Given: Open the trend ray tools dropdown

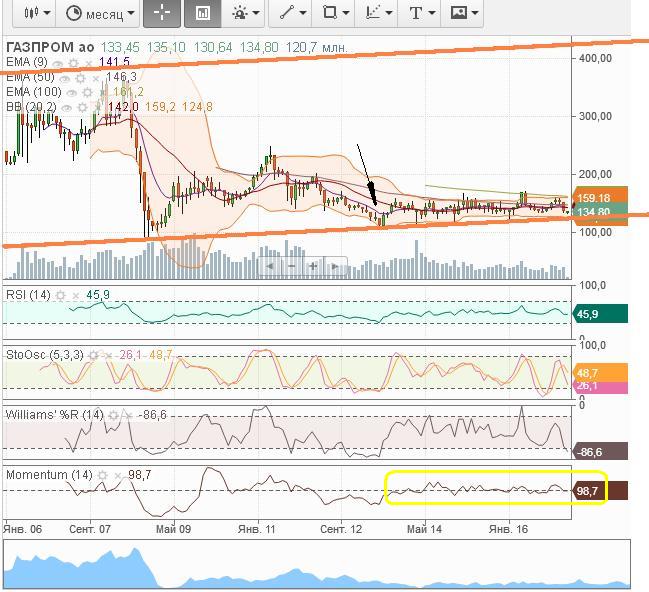Looking at the screenshot, I should 378,13.
